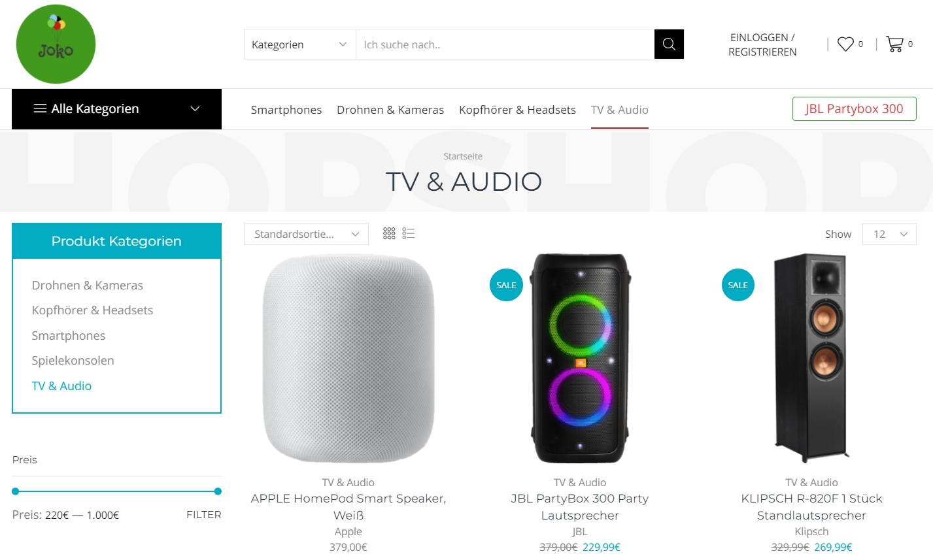Click the JBL PartyBox SALE badge
The width and height of the screenshot is (933, 560).
506,285
